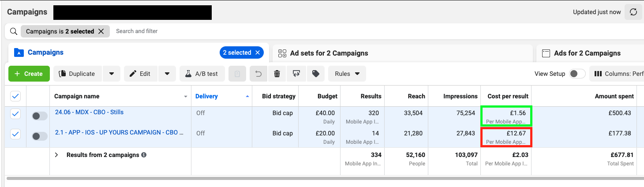The height and width of the screenshot is (187, 644).
Task: Click the Reach column header
Action: [416, 96]
